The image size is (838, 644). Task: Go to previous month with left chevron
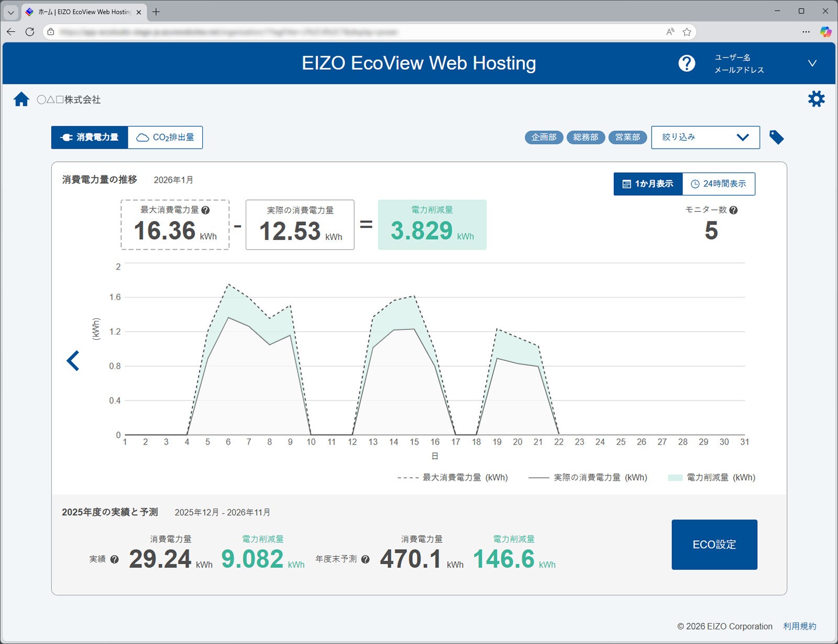73,361
